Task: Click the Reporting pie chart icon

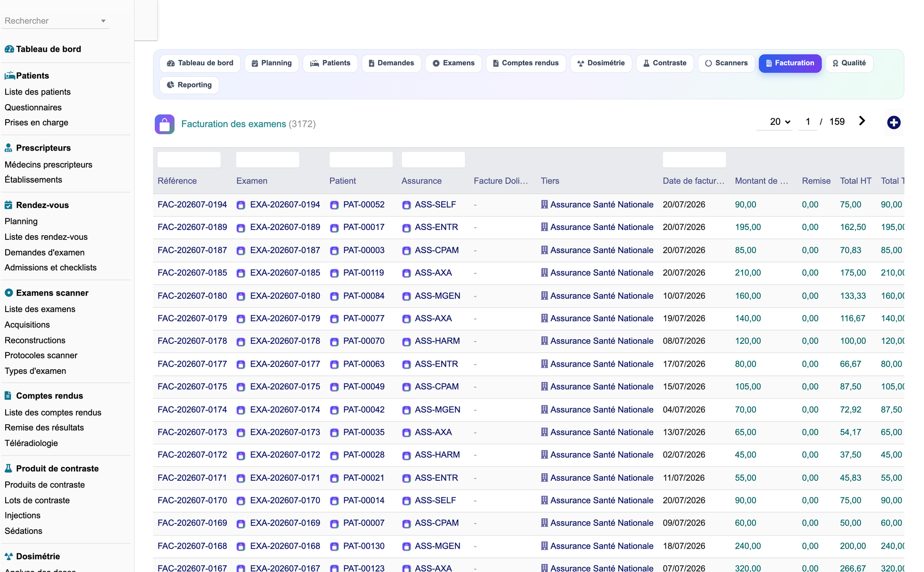Action: click(x=170, y=85)
